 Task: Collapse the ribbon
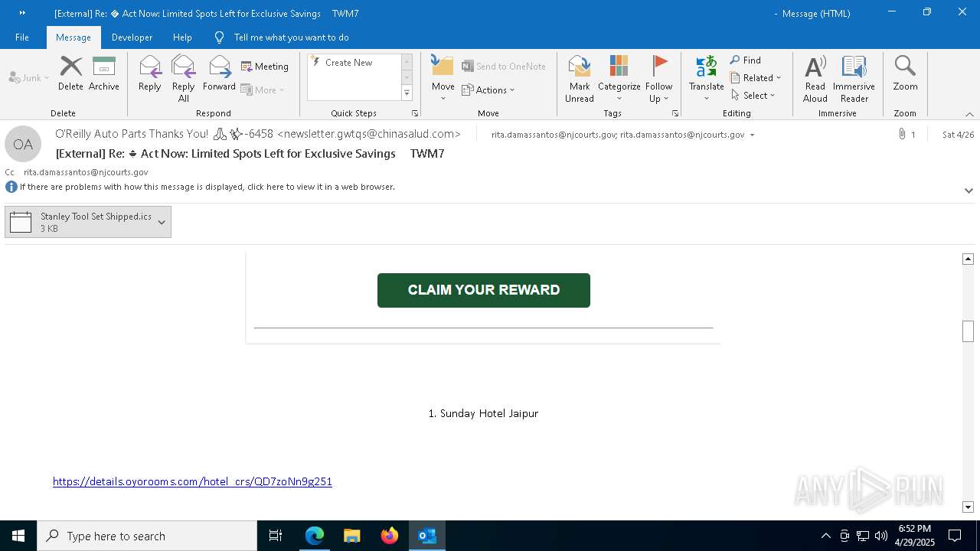tap(969, 114)
